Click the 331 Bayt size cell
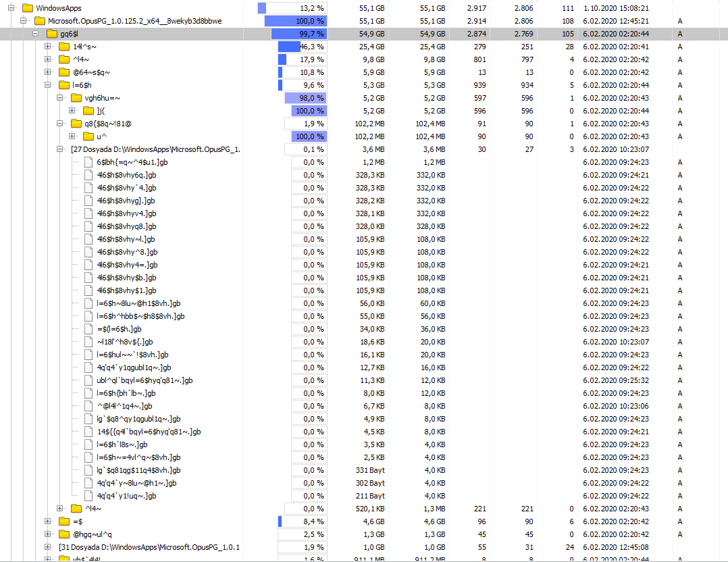The width and height of the screenshot is (728, 562). click(x=370, y=470)
